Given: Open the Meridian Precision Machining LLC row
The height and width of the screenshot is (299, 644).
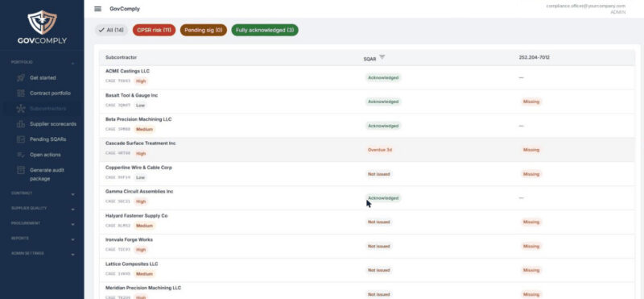Looking at the screenshot, I should (367, 291).
